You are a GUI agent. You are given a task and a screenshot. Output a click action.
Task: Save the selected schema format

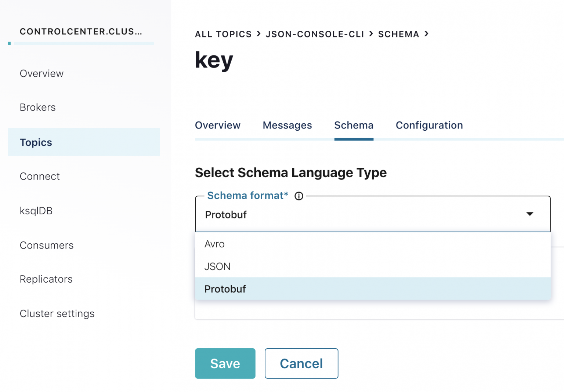click(225, 363)
